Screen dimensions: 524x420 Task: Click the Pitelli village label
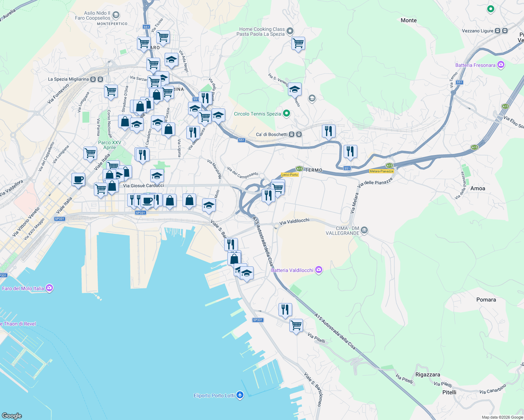pyautogui.click(x=449, y=392)
